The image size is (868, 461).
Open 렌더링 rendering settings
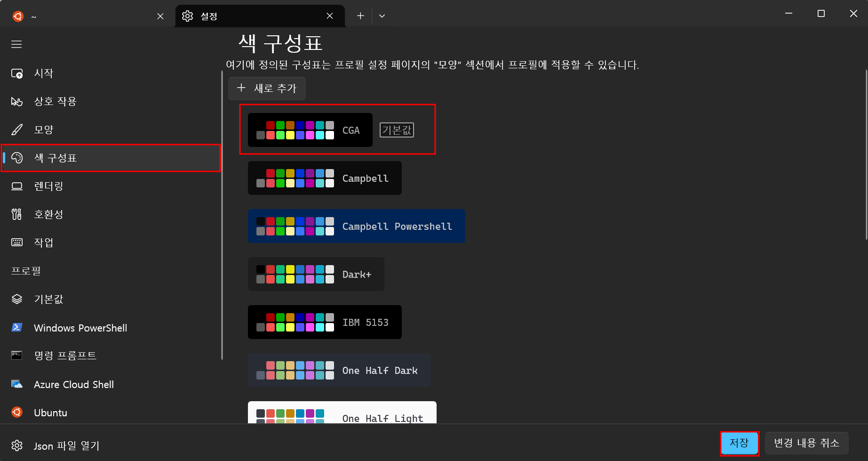[x=111, y=186]
